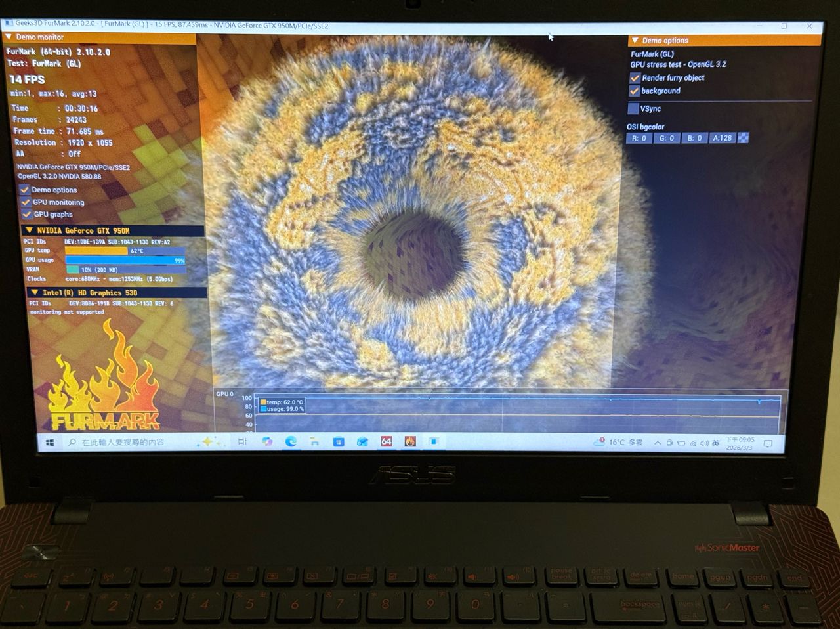Collapse the Intel(R) HD Graphics 530 section
The height and width of the screenshot is (629, 840).
click(34, 293)
